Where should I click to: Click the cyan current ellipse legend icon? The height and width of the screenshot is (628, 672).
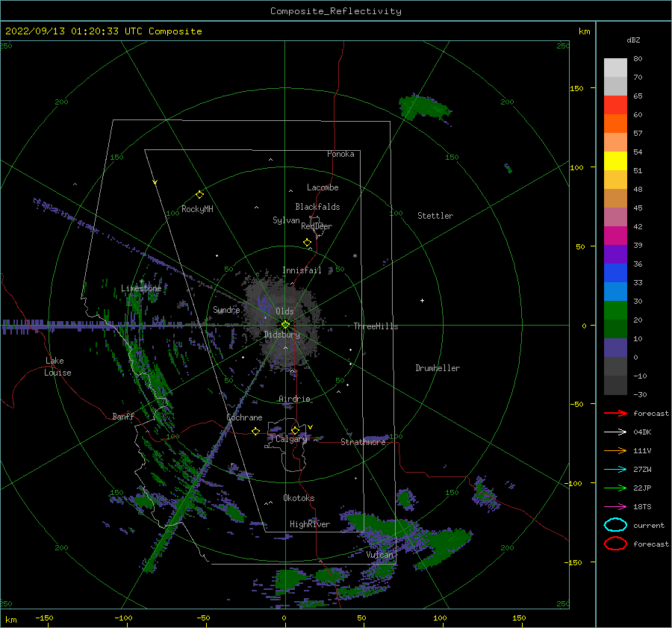click(615, 525)
